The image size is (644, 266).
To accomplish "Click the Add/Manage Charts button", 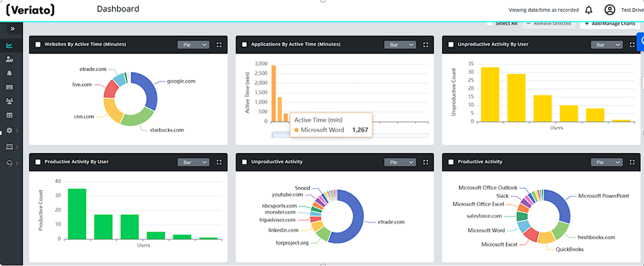I will point(607,24).
